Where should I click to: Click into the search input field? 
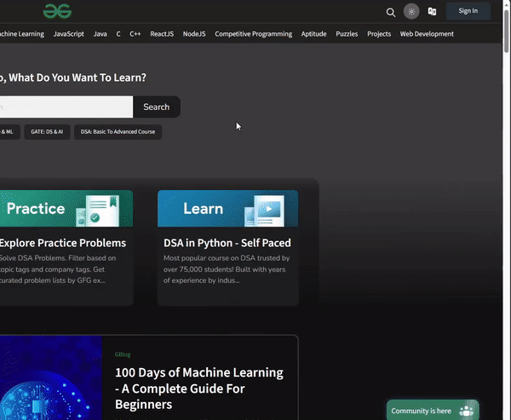pyautogui.click(x=66, y=107)
